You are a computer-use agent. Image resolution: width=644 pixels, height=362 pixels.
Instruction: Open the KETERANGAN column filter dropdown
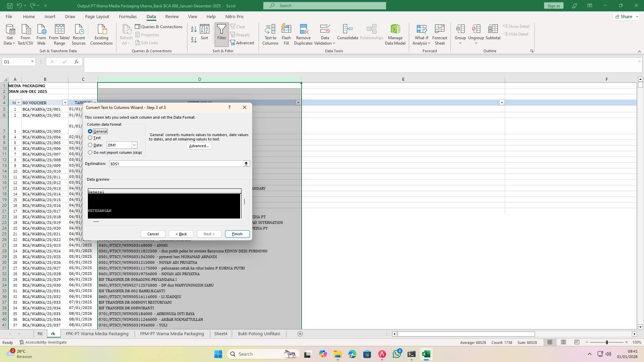[298, 103]
